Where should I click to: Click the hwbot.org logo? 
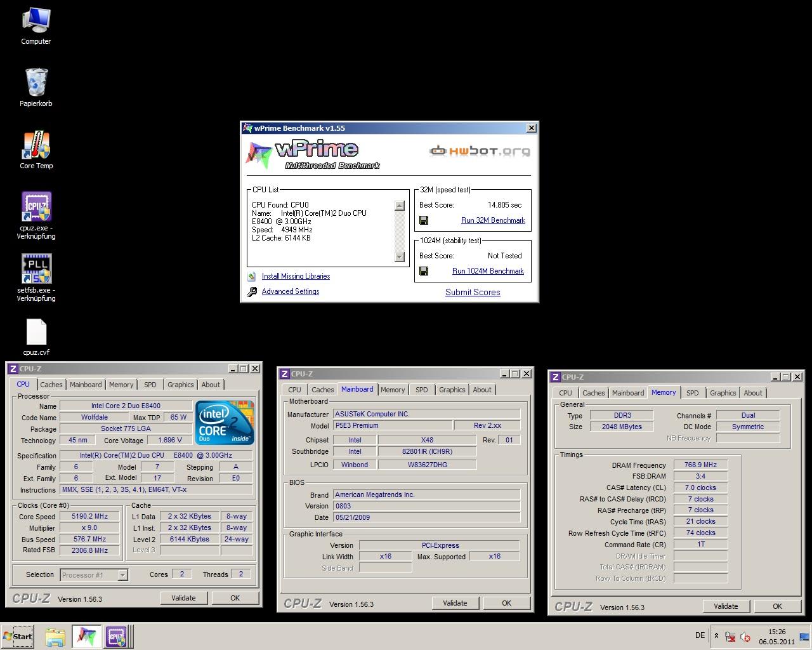480,151
